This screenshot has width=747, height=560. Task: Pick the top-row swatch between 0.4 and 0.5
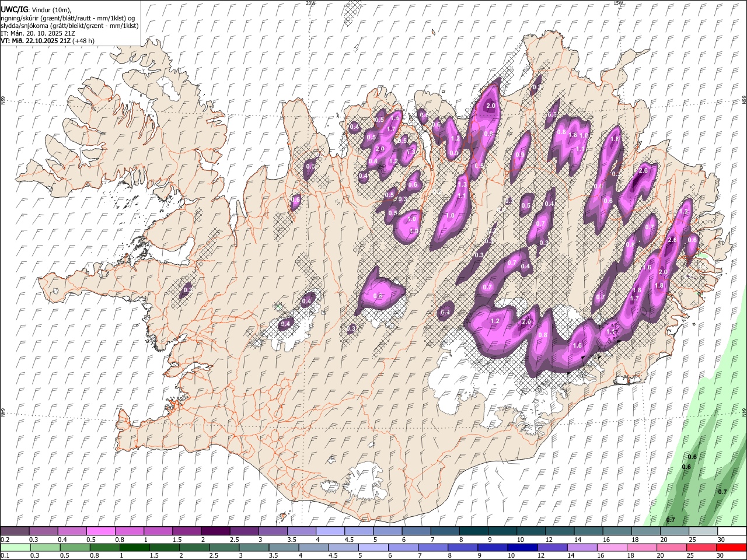point(72,531)
